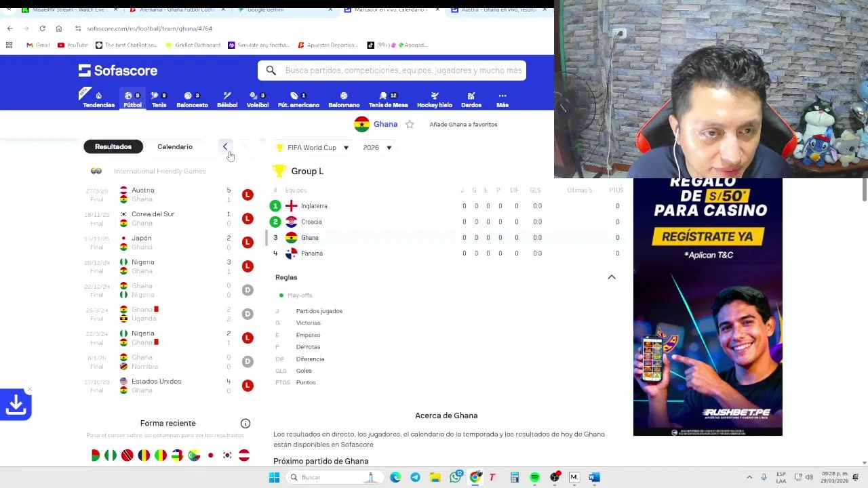This screenshot has width=868, height=488.
Task: Open Estados Unidos vs Ghana match
Action: tap(168, 386)
